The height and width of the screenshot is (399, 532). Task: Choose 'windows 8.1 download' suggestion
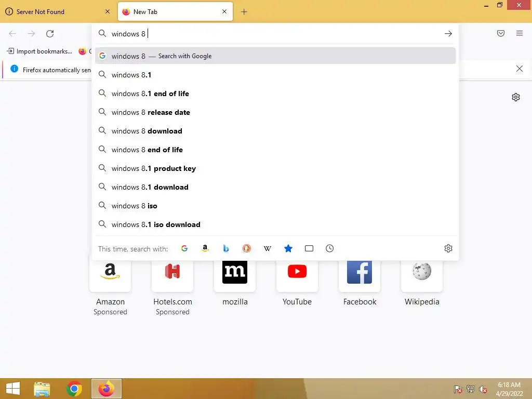[x=275, y=187]
